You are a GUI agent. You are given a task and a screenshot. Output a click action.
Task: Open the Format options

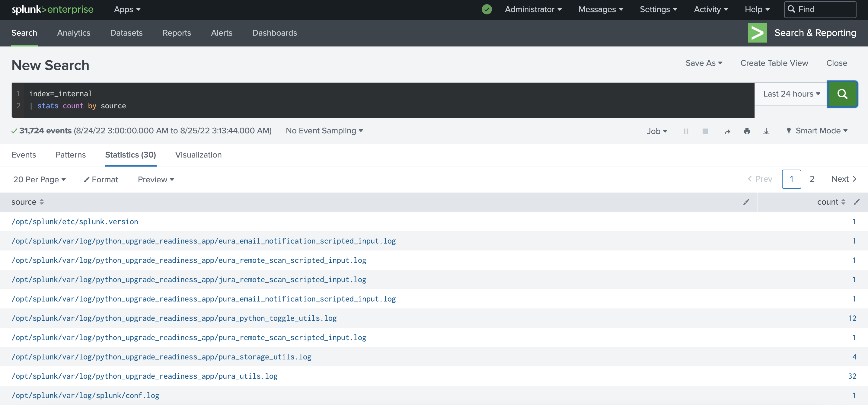click(x=101, y=180)
